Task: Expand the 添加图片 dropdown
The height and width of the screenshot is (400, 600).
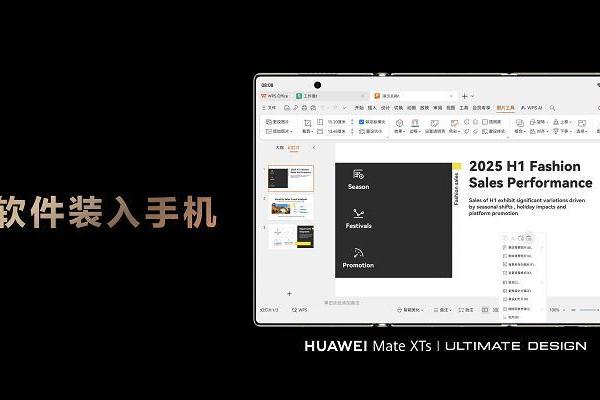Action: 279,131
